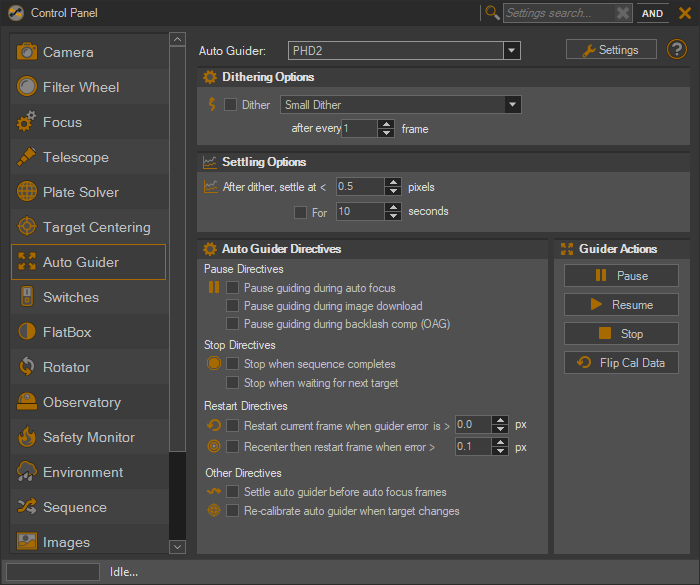Viewport: 700px width, 585px height.
Task: Click the Rotator icon
Action: click(x=27, y=367)
